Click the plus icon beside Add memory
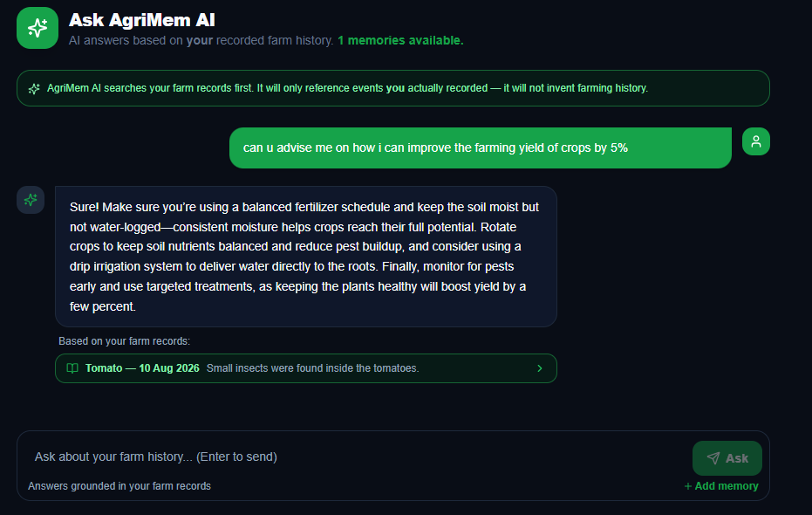812x515 pixels. [x=687, y=486]
